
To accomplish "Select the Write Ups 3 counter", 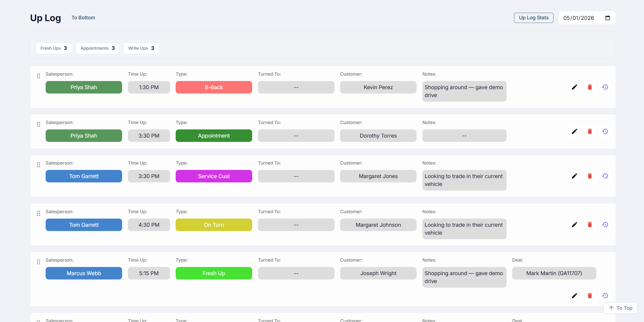I will click(x=141, y=48).
